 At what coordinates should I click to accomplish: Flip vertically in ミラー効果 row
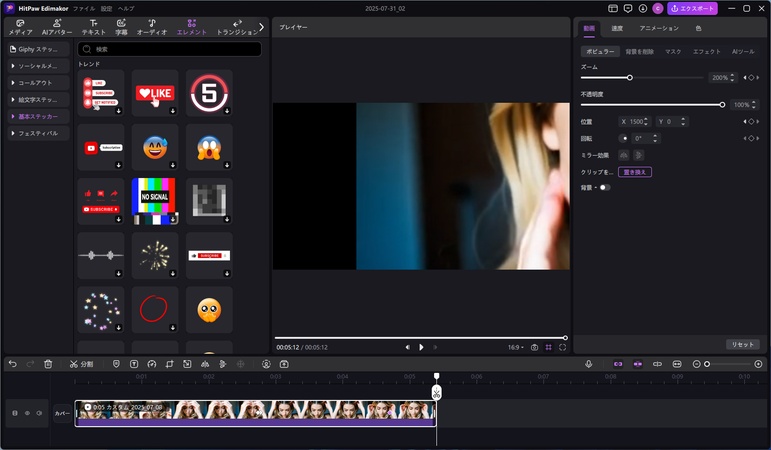tap(638, 155)
